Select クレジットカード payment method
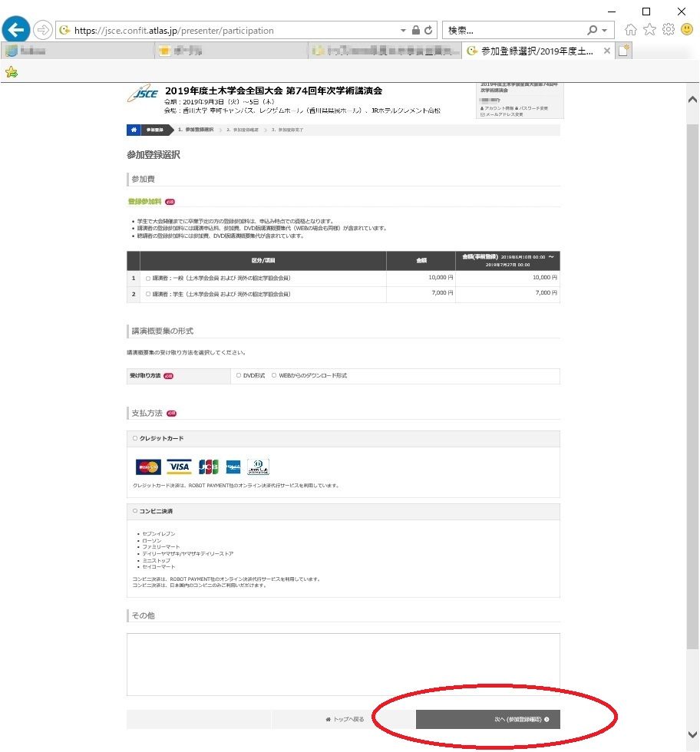Viewport: 700px width, 752px height. [x=135, y=439]
